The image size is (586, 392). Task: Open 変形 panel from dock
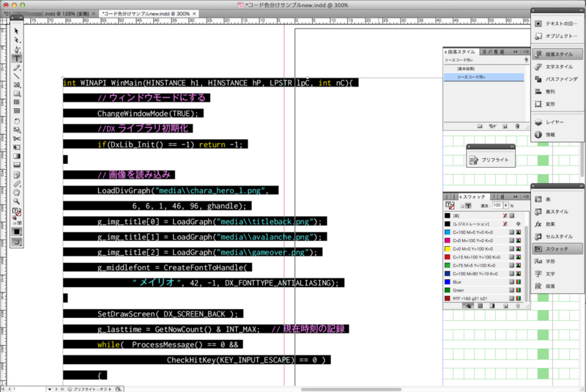click(x=557, y=104)
